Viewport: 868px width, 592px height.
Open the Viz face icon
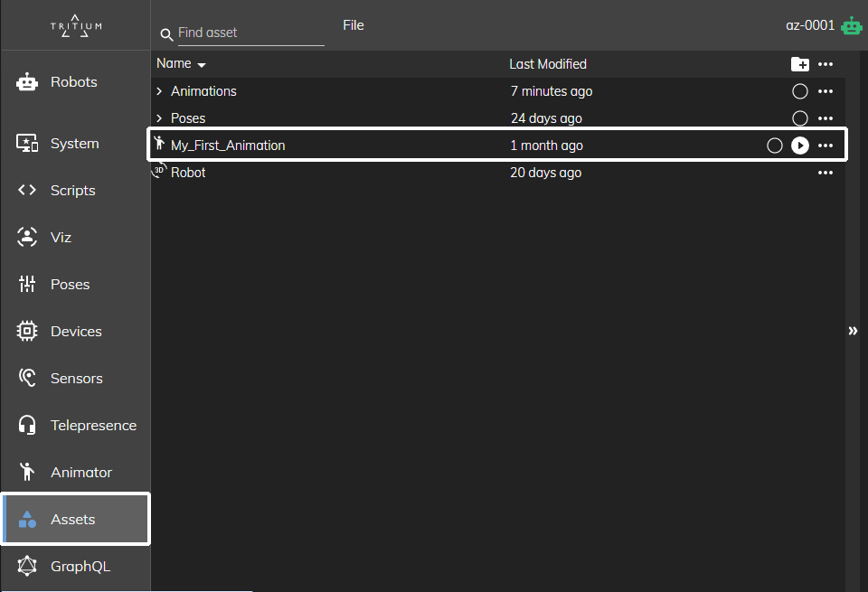(27, 238)
